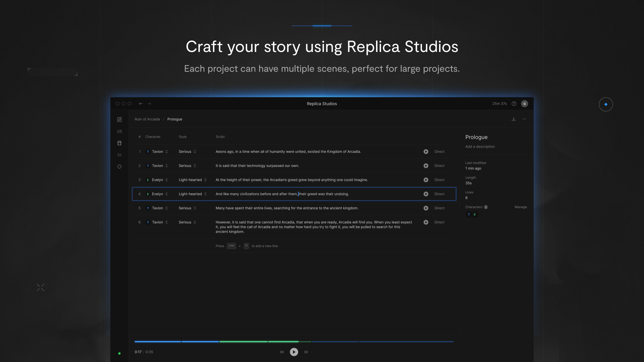Click Direct on line 4

(x=439, y=194)
